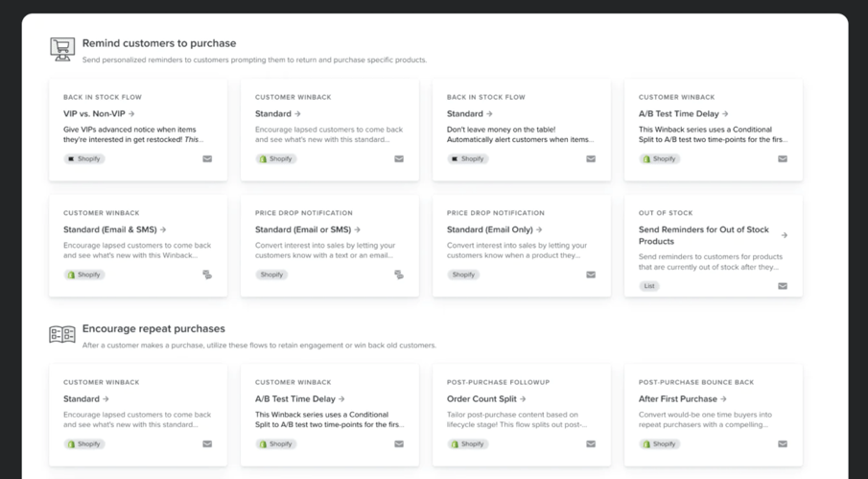The image size is (868, 479).
Task: Click the Shopify badge on Order Count Split card
Action: pyautogui.click(x=468, y=444)
